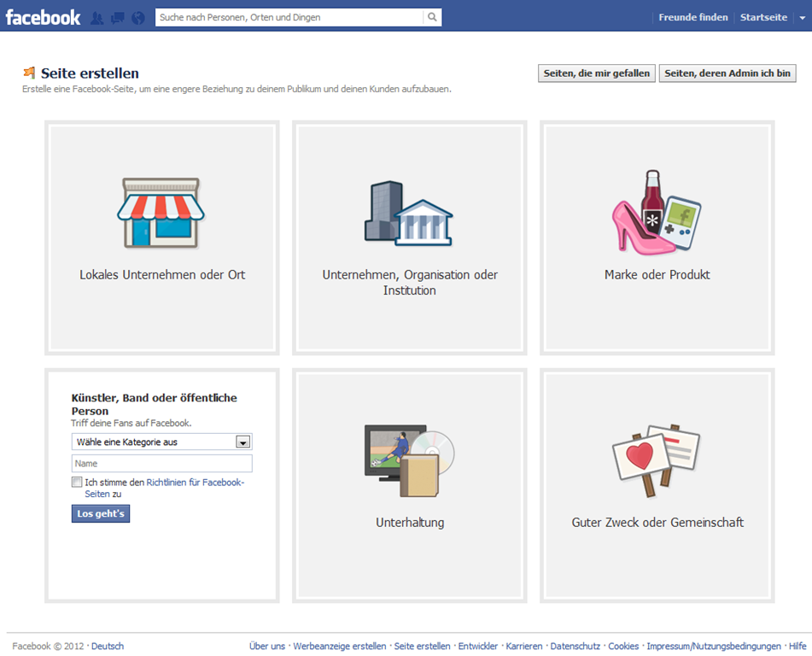Select Unterhaltung label
The width and height of the screenshot is (812, 656).
tap(410, 522)
